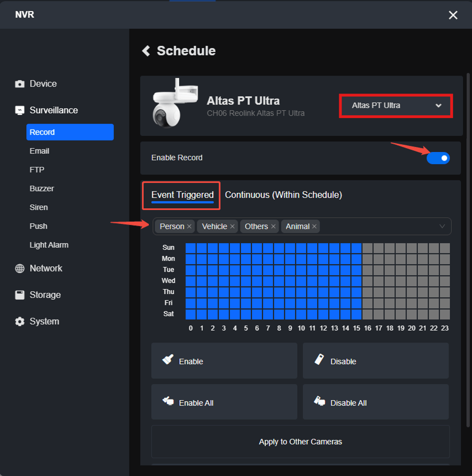This screenshot has height=476, width=472.
Task: Open Siren settings
Action: click(x=38, y=207)
